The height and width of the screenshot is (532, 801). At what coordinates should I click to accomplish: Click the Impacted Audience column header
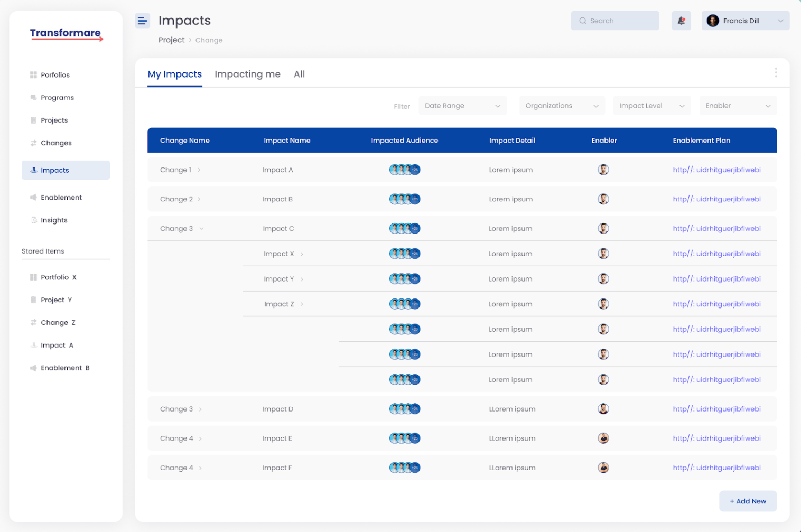pos(404,141)
